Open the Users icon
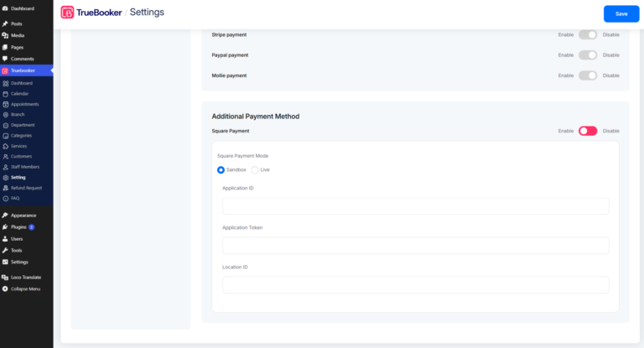644x348 pixels. click(5, 239)
